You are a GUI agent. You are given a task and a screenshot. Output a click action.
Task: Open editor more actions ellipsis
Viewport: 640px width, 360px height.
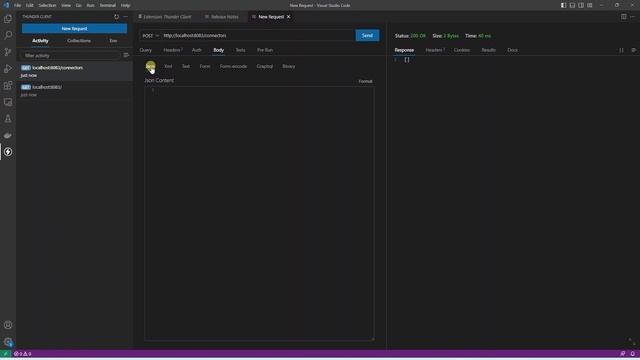(x=633, y=17)
